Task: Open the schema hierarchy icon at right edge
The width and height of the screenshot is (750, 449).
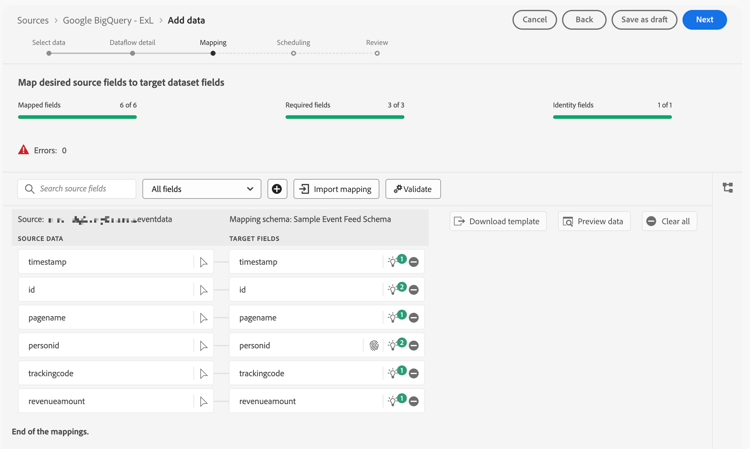Action: (x=728, y=188)
